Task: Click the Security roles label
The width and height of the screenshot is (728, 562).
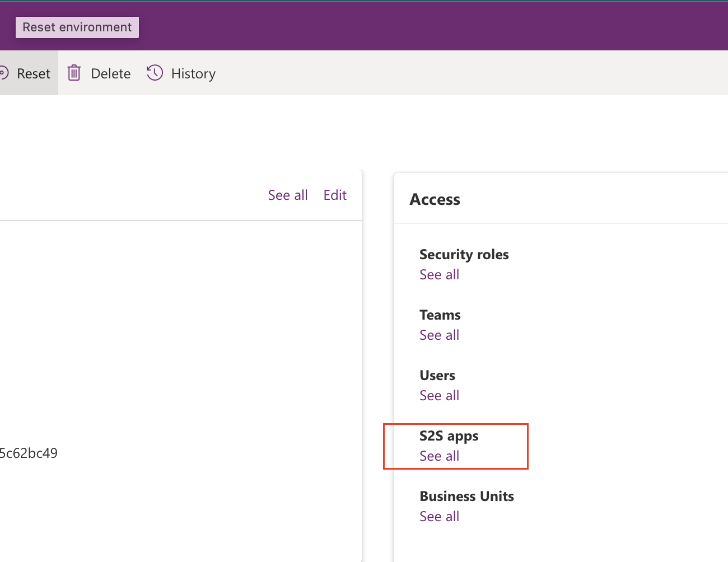Action: (464, 255)
